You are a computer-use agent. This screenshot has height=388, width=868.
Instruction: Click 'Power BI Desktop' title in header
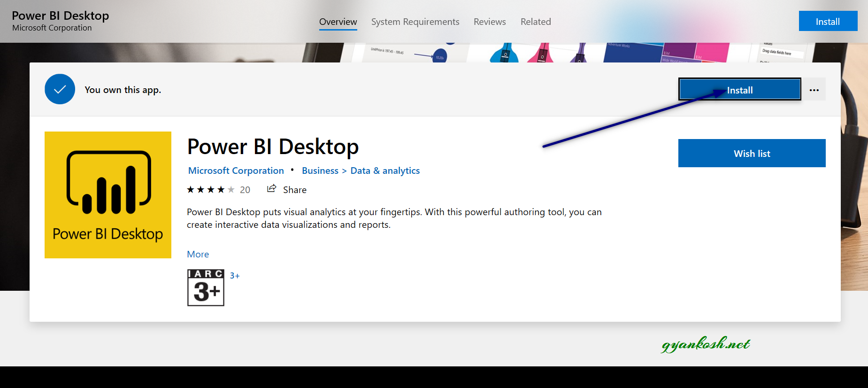(x=61, y=16)
